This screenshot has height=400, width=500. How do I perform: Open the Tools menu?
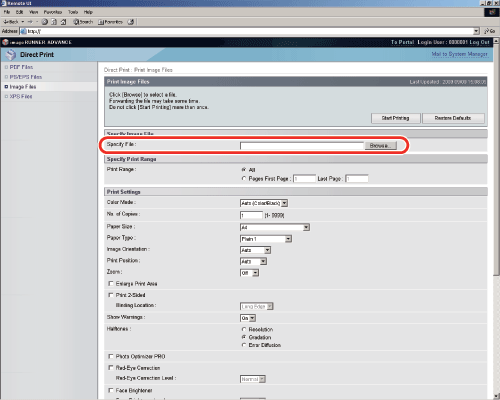pos(73,12)
